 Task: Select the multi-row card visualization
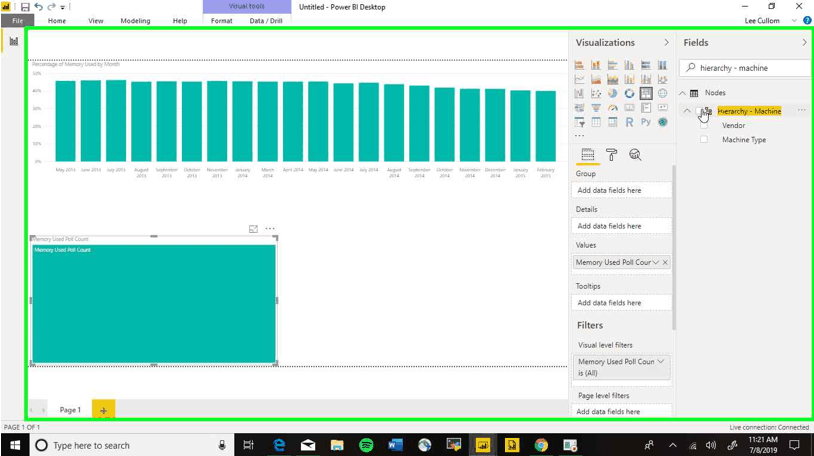(646, 108)
